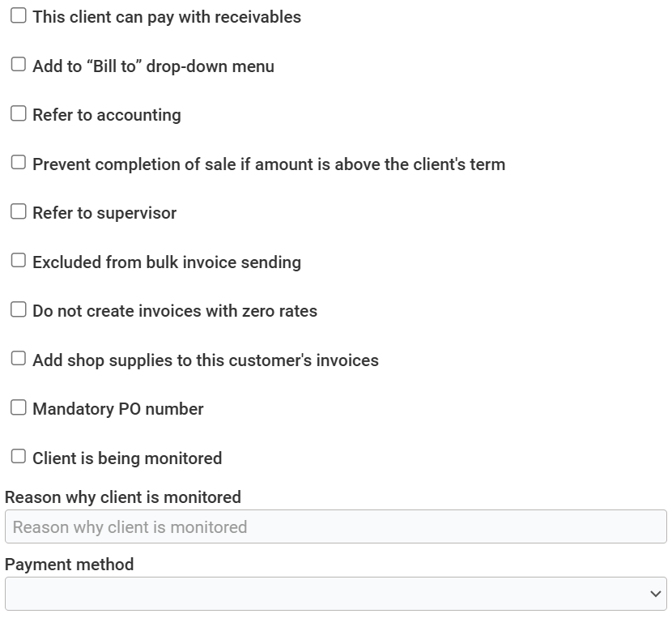Check the Add to "Bill to" drop-down menu box
Screen dimensions: 672x618
[18, 65]
